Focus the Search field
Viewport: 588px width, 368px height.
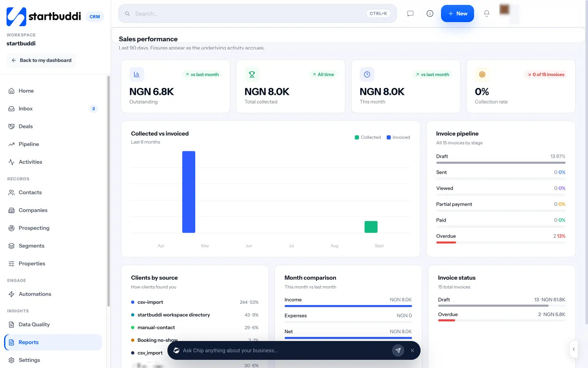pyautogui.click(x=258, y=13)
